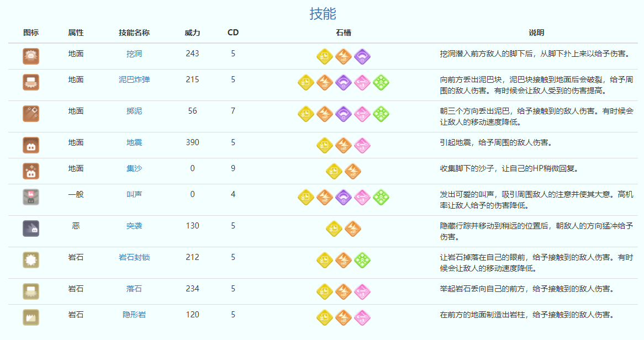The image size is (644, 340).
Task: Click the orange stone icon in the 挖洞 row
Action: tap(344, 56)
